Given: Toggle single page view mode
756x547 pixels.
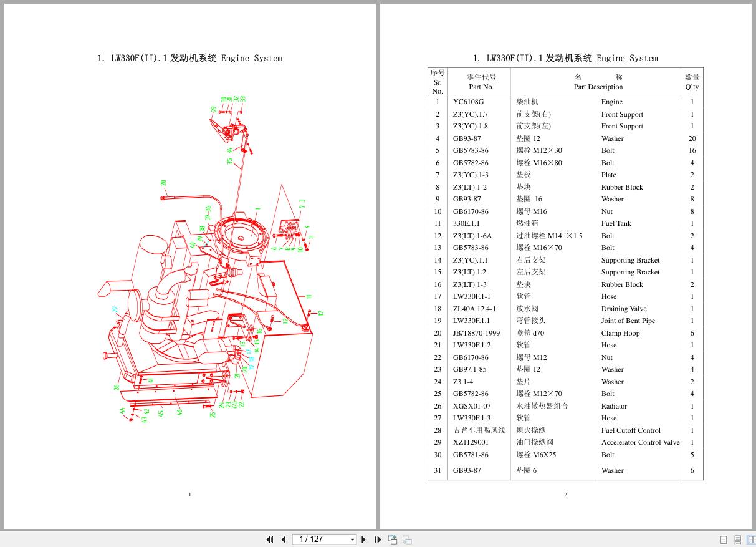Looking at the screenshot, I should (x=724, y=539).
